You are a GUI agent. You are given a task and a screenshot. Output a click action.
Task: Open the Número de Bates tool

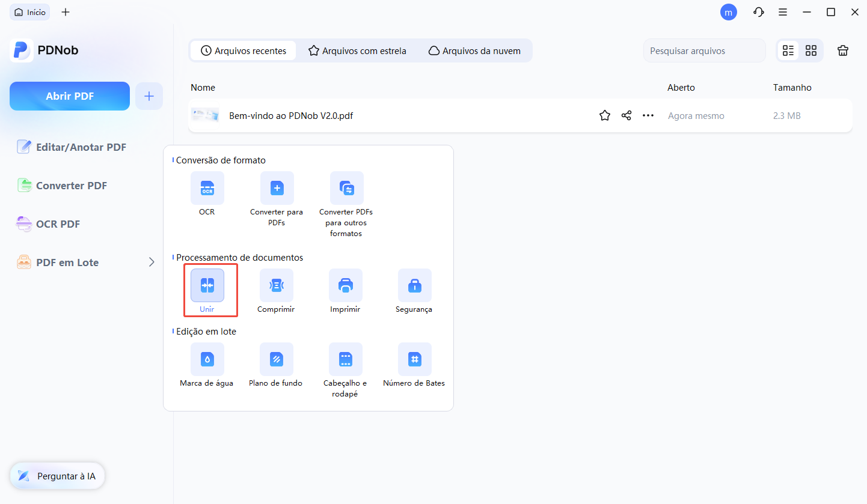(414, 359)
